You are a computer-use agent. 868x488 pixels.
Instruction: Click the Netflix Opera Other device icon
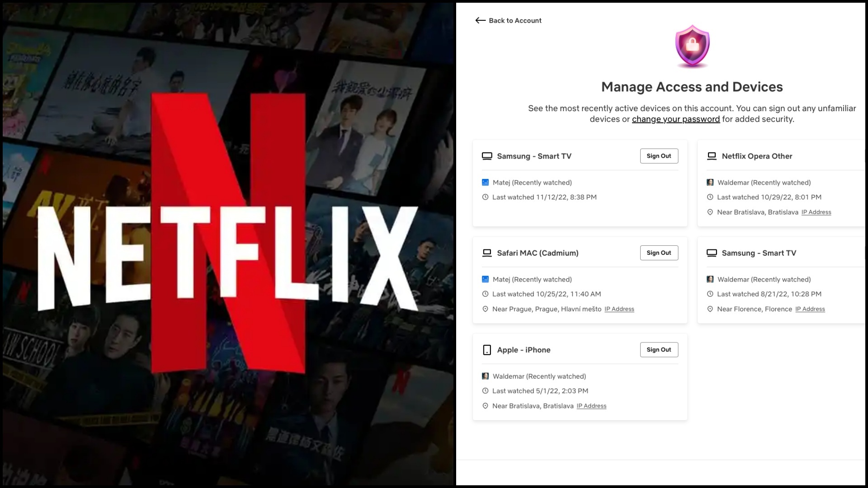(712, 155)
